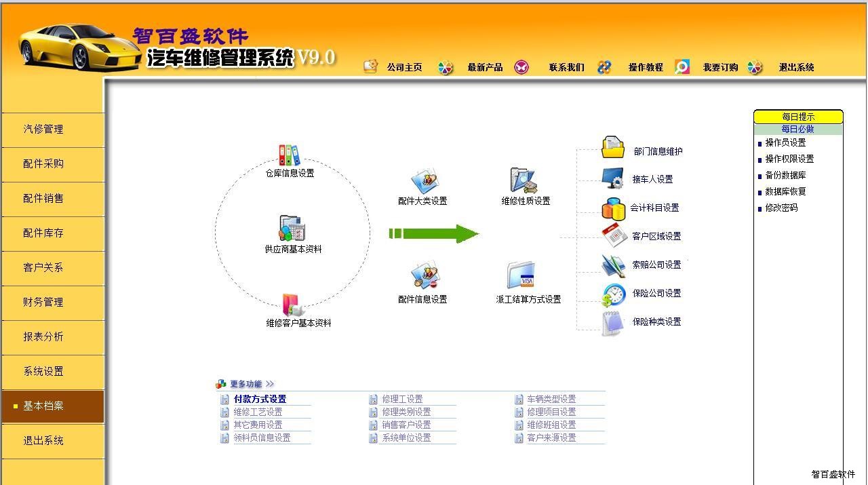Open 系统单位设置 link
Image resolution: width=868 pixels, height=485 pixels.
tap(406, 438)
